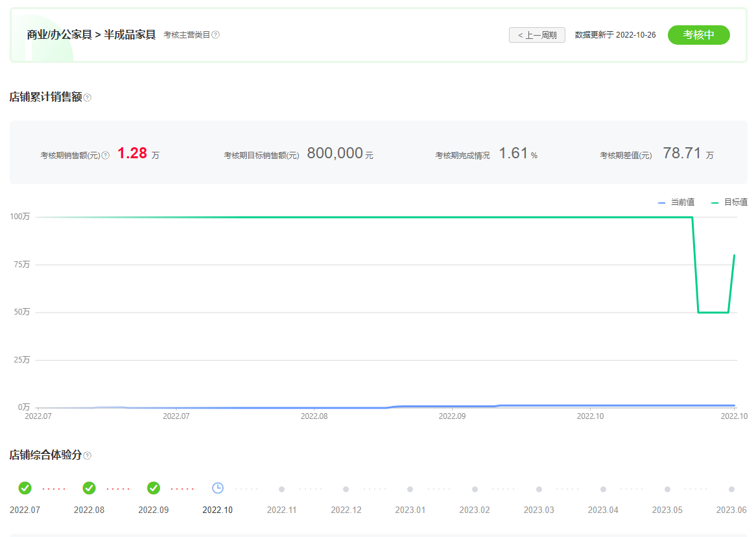This screenshot has height=537, width=756.
Task: Click the 25万 y-axis label
Action: tap(21, 360)
